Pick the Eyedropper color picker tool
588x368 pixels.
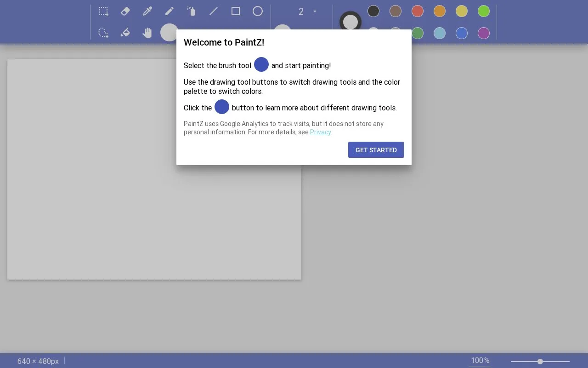(x=147, y=11)
